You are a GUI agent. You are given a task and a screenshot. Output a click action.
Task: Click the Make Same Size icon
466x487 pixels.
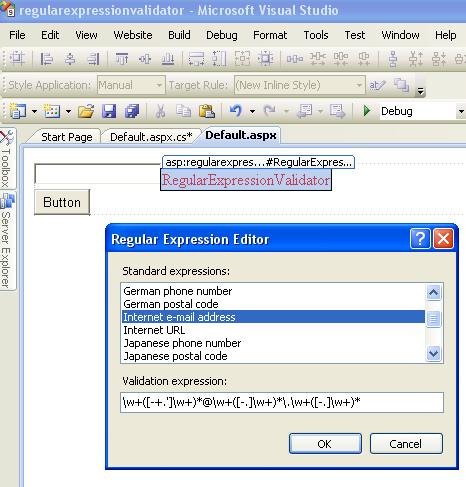pos(242,59)
